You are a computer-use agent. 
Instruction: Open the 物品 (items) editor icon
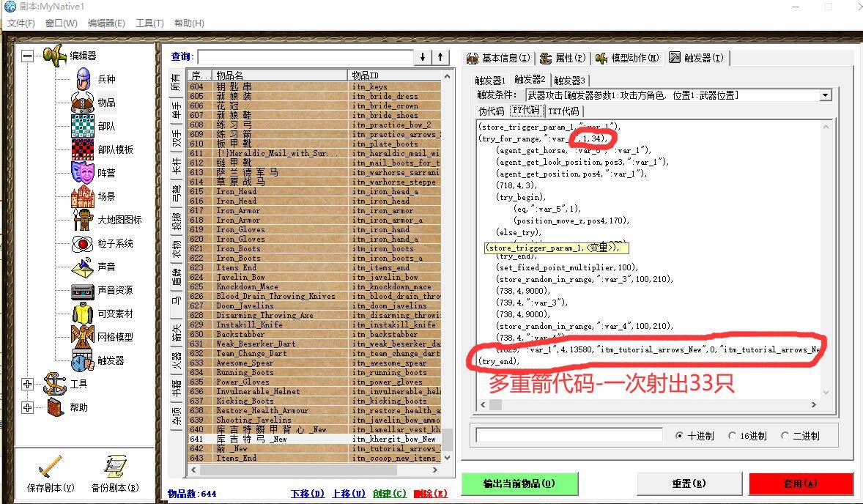(x=84, y=103)
